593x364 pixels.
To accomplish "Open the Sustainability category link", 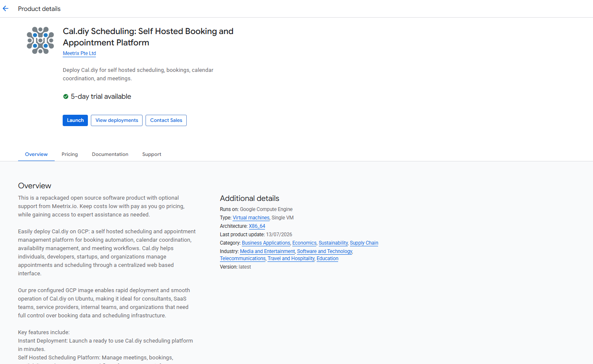I will pyautogui.click(x=333, y=243).
